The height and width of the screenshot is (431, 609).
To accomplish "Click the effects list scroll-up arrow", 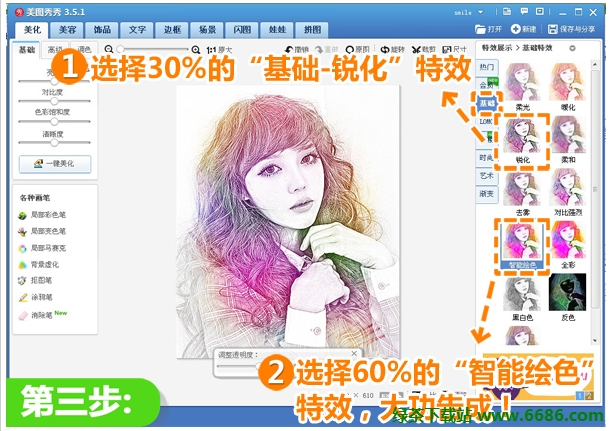I will [595, 65].
